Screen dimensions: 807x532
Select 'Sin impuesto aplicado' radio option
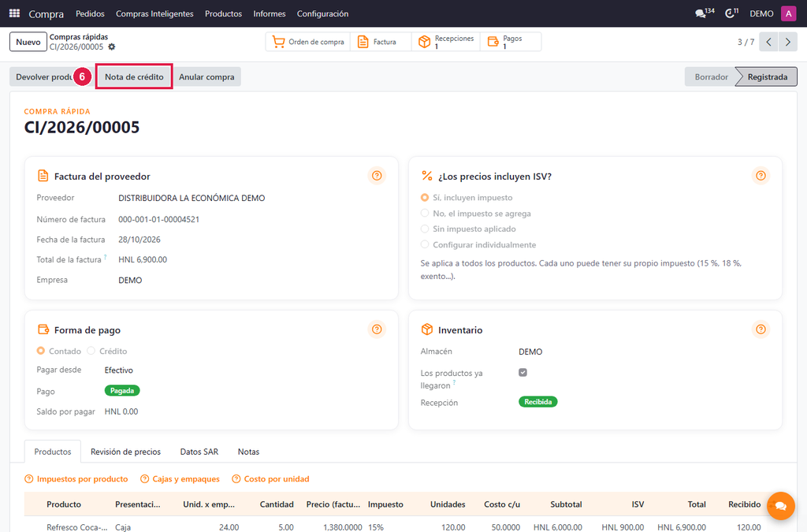click(x=425, y=229)
